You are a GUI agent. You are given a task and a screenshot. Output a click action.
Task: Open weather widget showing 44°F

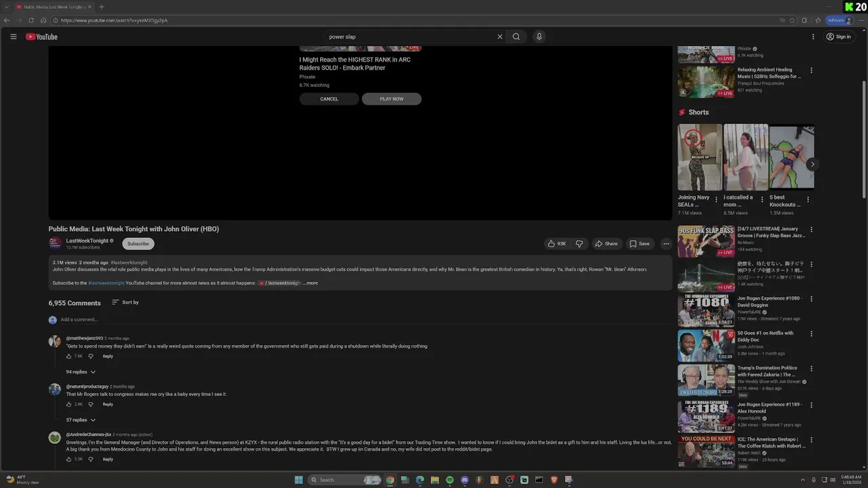tap(23, 479)
